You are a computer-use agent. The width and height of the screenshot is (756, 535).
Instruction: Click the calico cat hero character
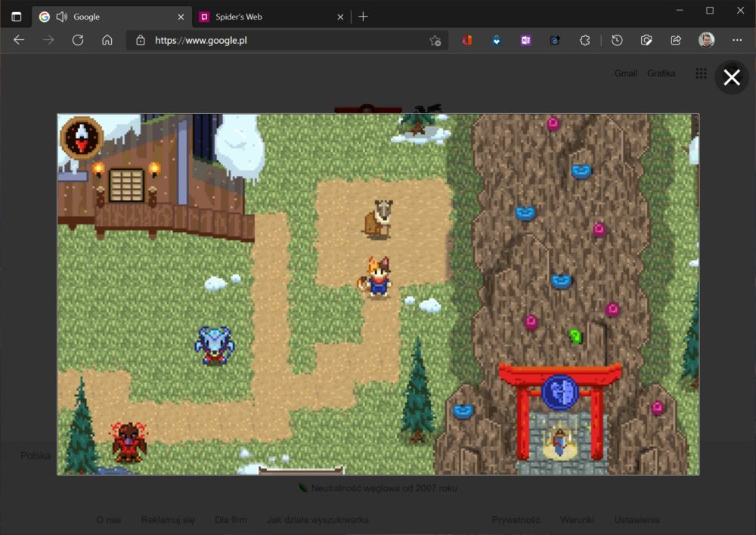pyautogui.click(x=376, y=277)
